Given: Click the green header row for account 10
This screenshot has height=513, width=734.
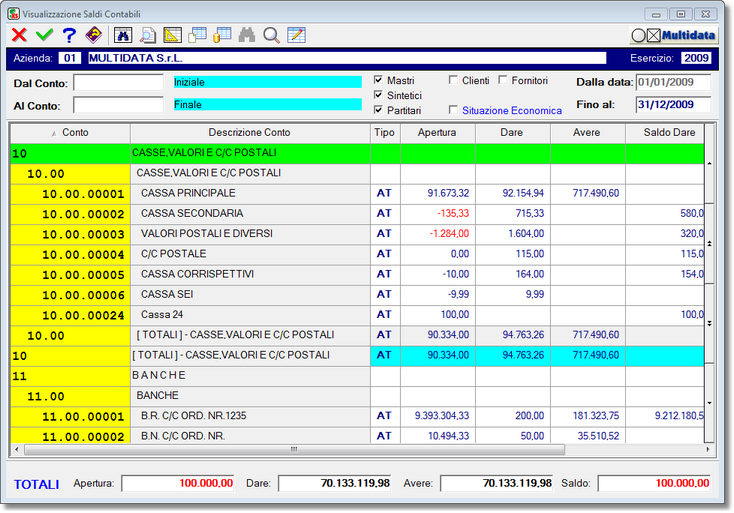Looking at the screenshot, I should 357,154.
